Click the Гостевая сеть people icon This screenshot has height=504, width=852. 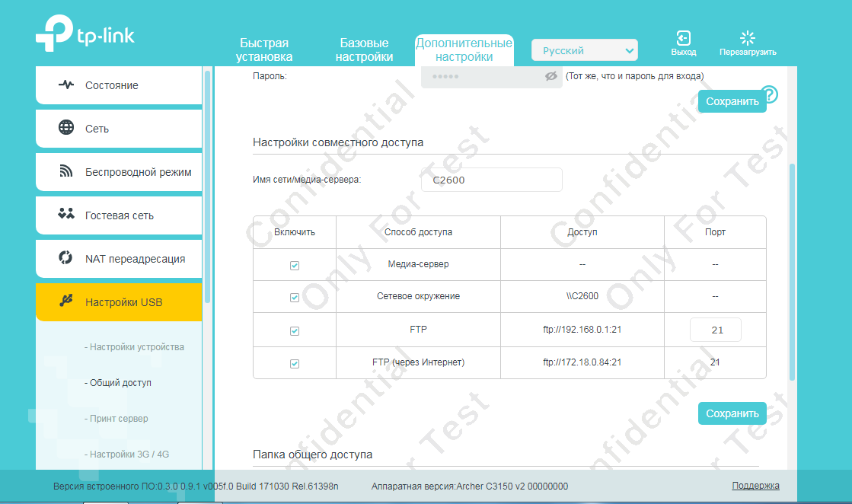pyautogui.click(x=66, y=215)
